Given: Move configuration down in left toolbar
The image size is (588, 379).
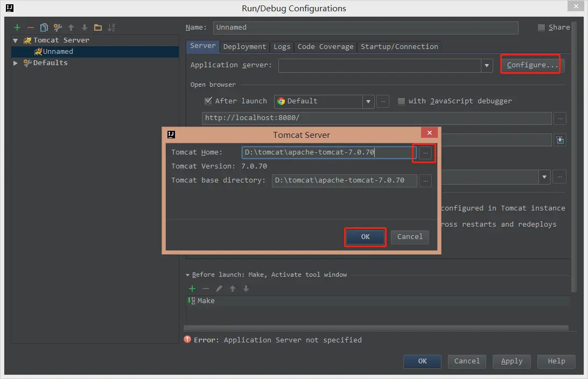Looking at the screenshot, I should coord(85,27).
